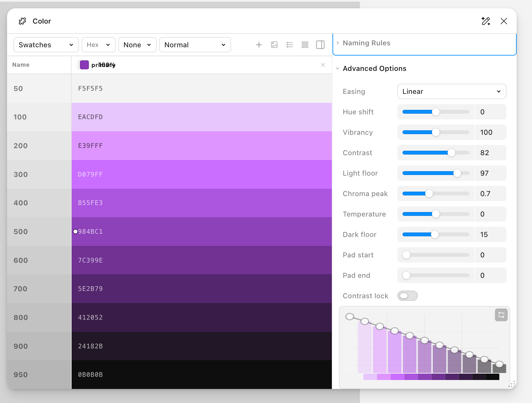532x403 pixels.
Task: Click the last curve graph control point
Action: click(x=499, y=364)
